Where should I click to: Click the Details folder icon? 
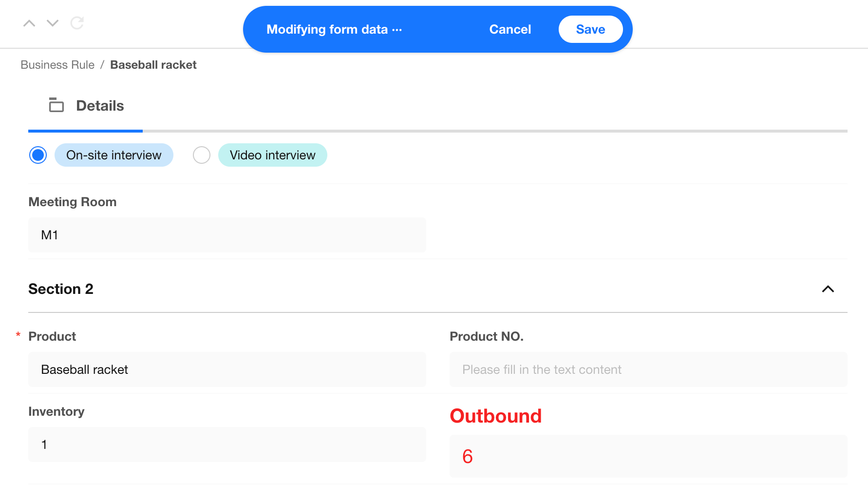pyautogui.click(x=57, y=105)
